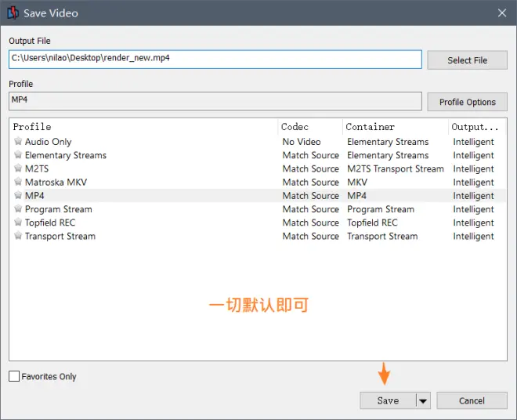Select the Transport Stream profile name

click(x=60, y=236)
